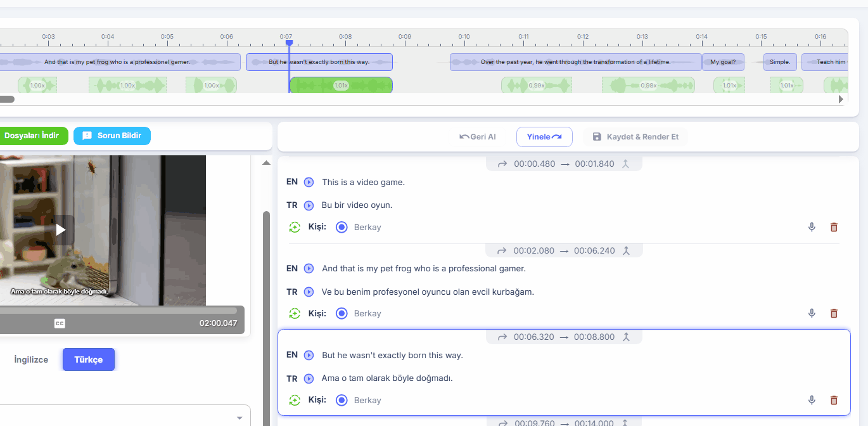Image resolution: width=868 pixels, height=426 pixels.
Task: Switch to the İngilizce language tab
Action: tap(31, 359)
